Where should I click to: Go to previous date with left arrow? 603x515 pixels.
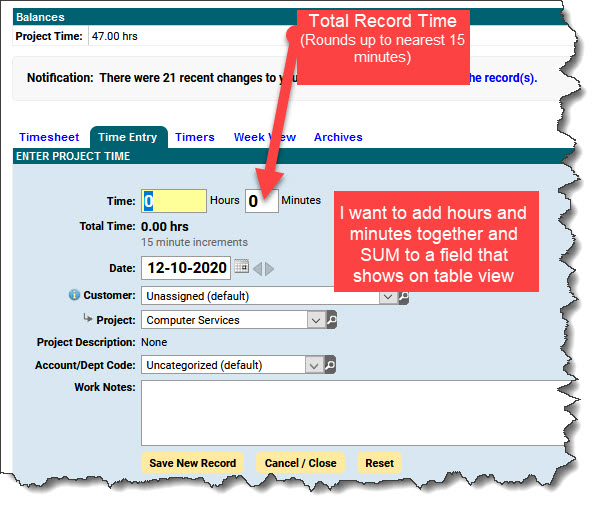(258, 269)
